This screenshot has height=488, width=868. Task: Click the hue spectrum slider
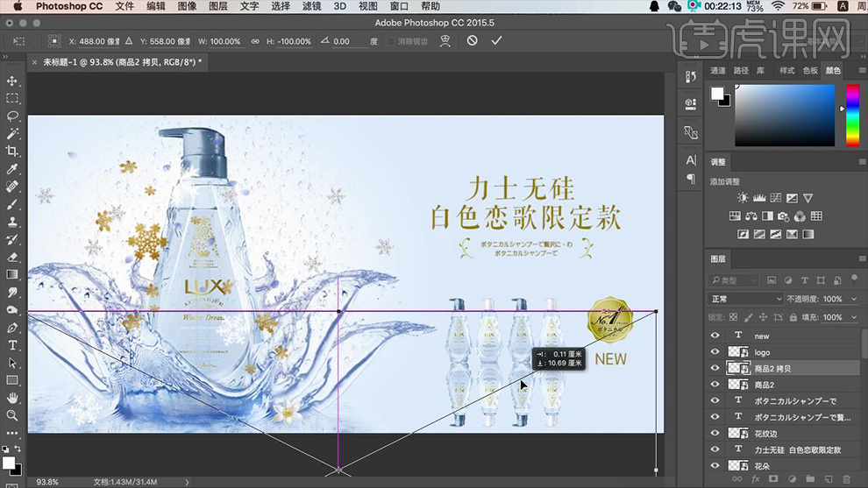(x=852, y=115)
